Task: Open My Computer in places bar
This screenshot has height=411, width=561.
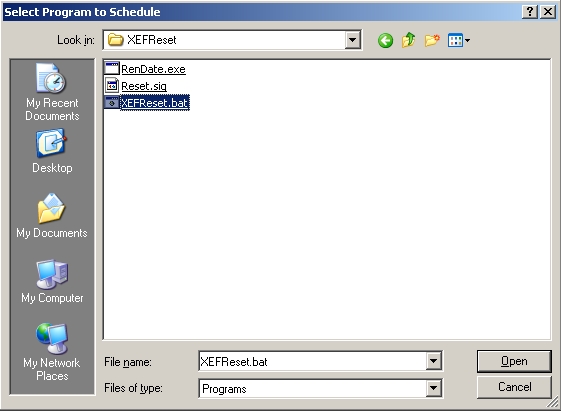Action: [52, 282]
